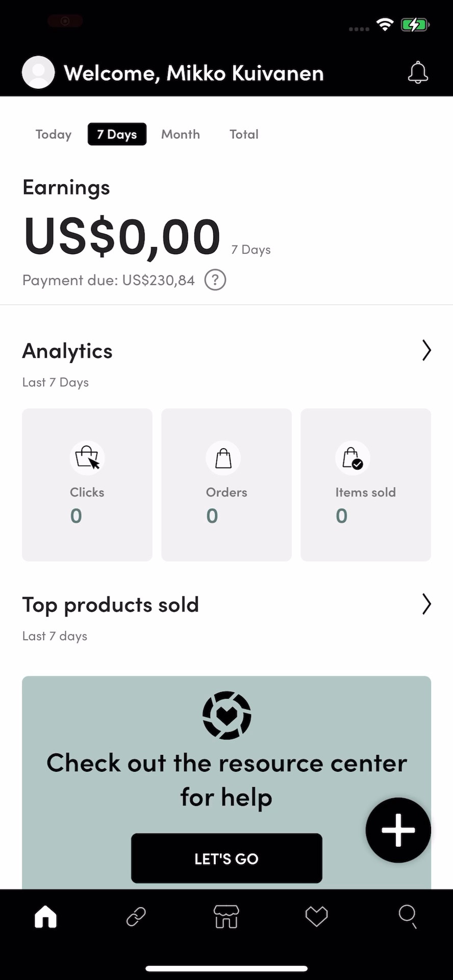Open the Orders analytics card
Screen dimensions: 453x980
coord(226,485)
